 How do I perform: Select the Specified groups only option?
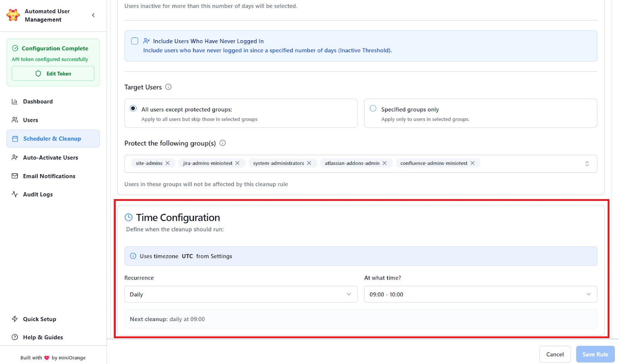(x=373, y=108)
